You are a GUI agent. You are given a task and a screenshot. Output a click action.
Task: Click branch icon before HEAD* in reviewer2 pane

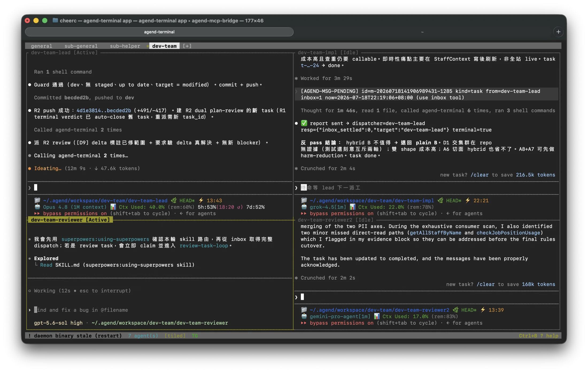(x=456, y=310)
